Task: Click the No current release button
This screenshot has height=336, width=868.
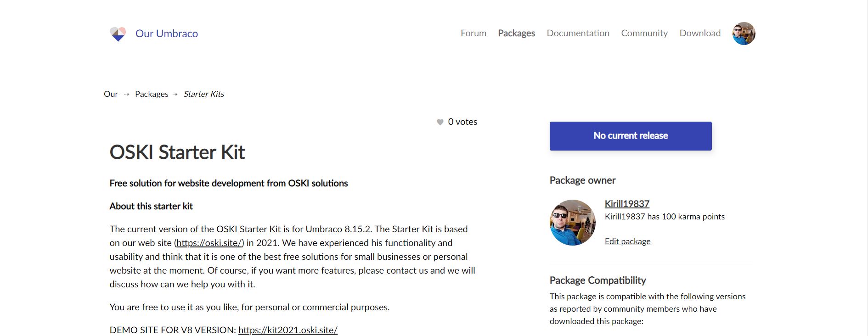Action: point(631,136)
